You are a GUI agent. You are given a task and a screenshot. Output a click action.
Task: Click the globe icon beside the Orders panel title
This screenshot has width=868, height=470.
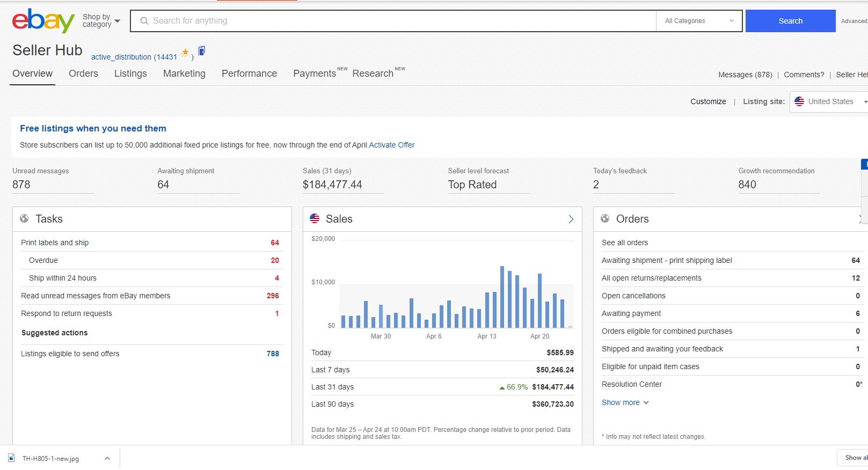tap(605, 218)
